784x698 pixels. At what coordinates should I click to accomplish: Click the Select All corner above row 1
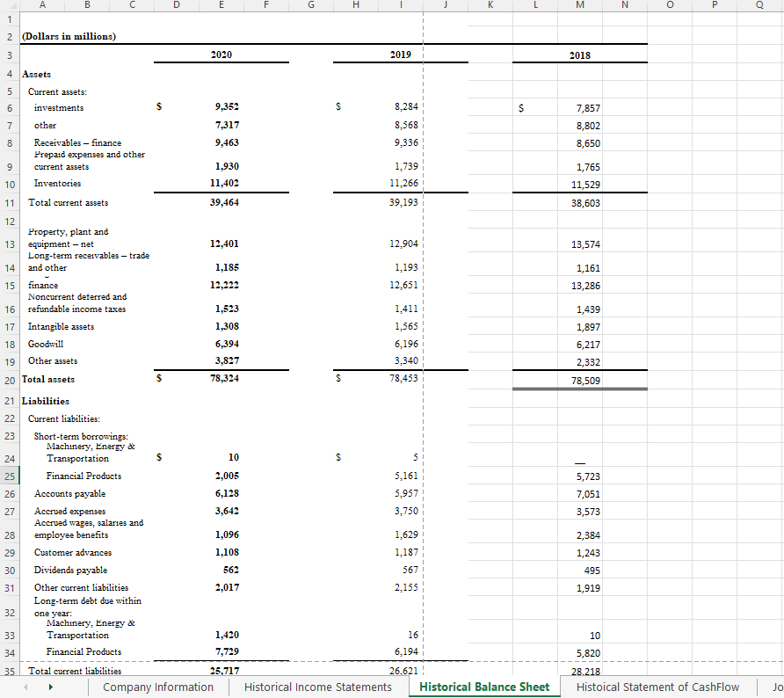[9, 6]
